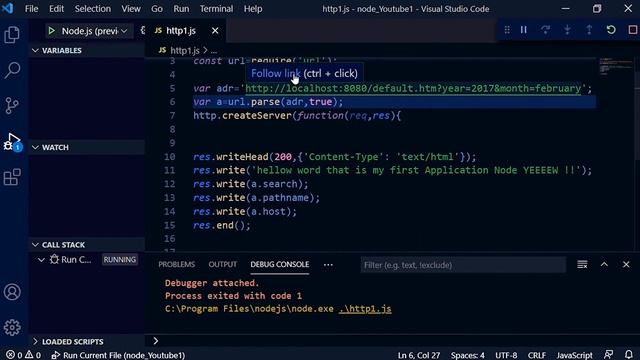Open warnings indicator in status bar

click(x=33, y=355)
